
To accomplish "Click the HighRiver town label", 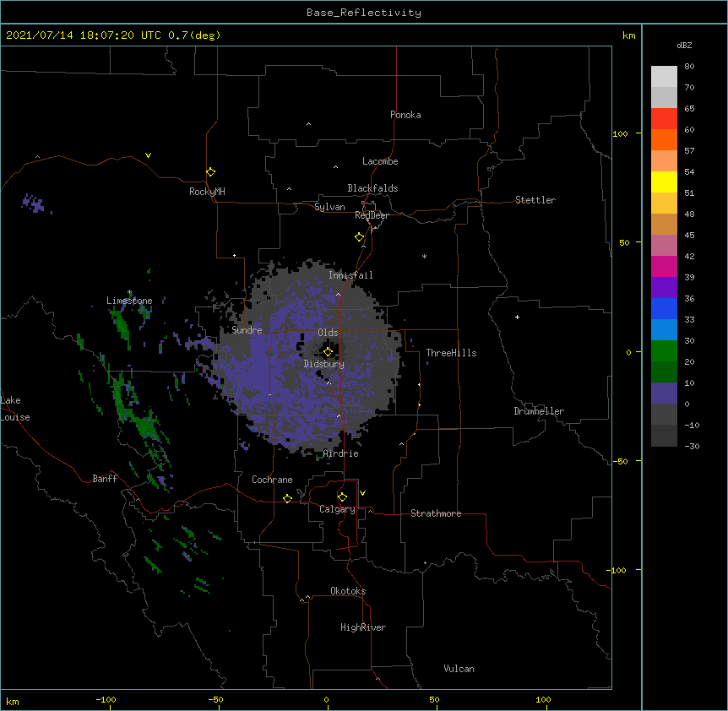I will pyautogui.click(x=363, y=627).
